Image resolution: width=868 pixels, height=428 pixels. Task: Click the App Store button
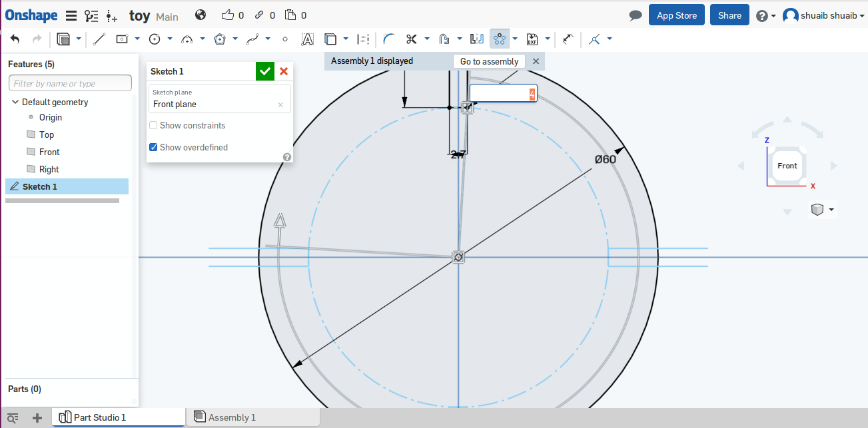point(677,15)
